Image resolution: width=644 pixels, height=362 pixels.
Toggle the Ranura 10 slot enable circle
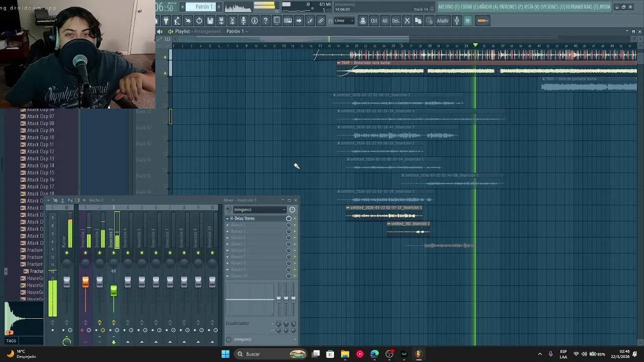289,276
